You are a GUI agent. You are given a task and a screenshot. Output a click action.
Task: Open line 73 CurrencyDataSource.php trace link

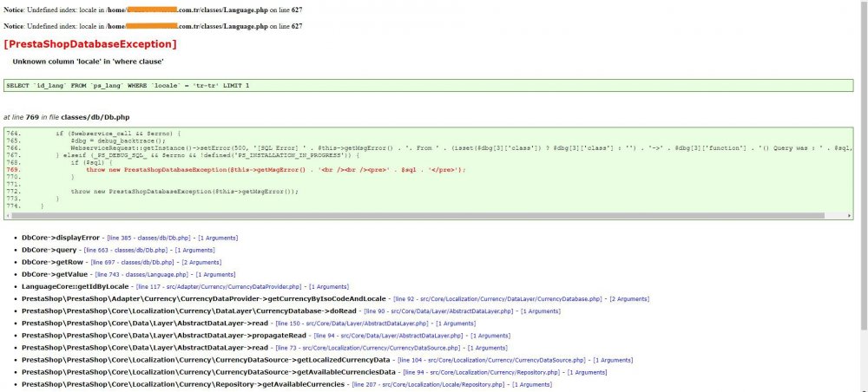coord(368,348)
